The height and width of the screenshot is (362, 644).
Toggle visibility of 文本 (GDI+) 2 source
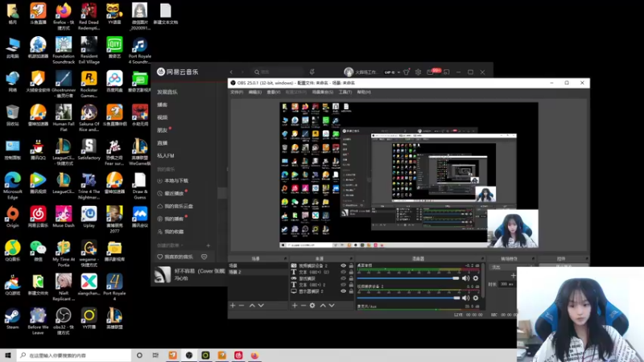(344, 285)
